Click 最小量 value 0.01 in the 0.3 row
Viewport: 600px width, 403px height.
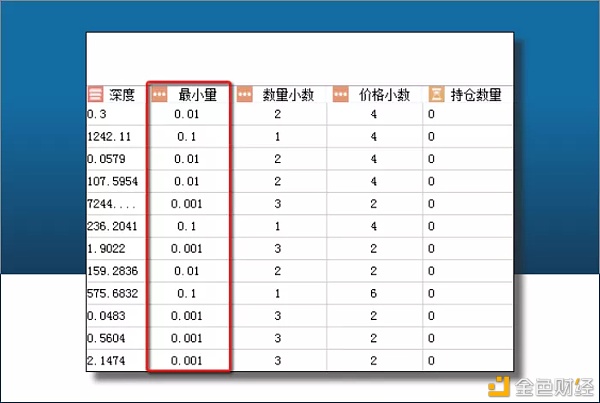click(186, 114)
